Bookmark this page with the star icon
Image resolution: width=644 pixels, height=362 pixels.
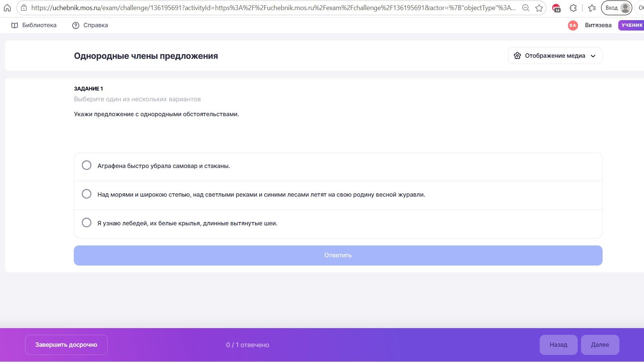[539, 8]
